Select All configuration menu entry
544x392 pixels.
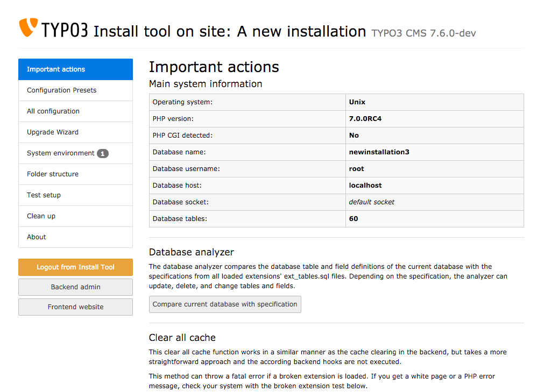tap(75, 111)
